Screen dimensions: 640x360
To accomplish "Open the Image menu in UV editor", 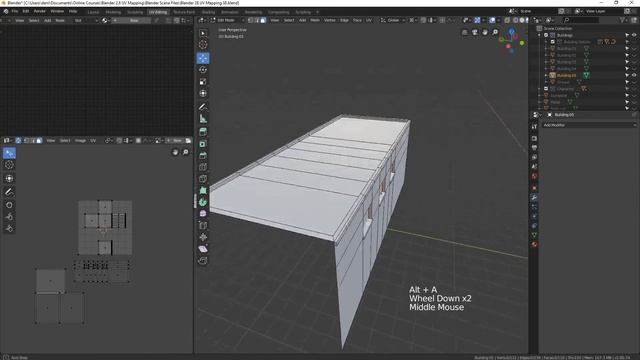I will (80, 140).
